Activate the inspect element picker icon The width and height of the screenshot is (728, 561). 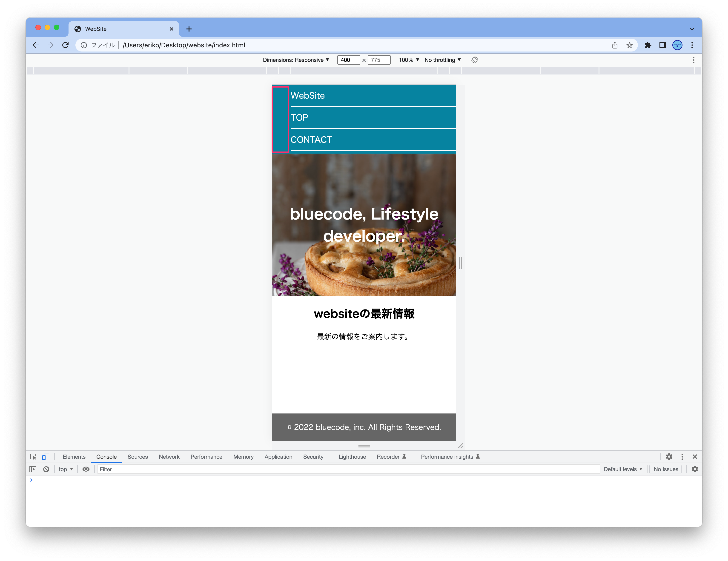33,457
